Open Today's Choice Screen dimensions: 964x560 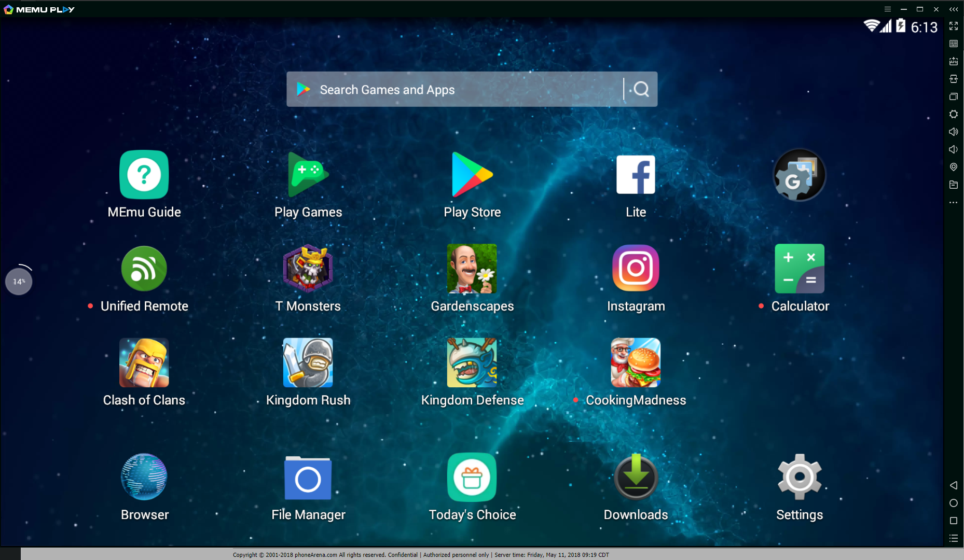coord(472,477)
